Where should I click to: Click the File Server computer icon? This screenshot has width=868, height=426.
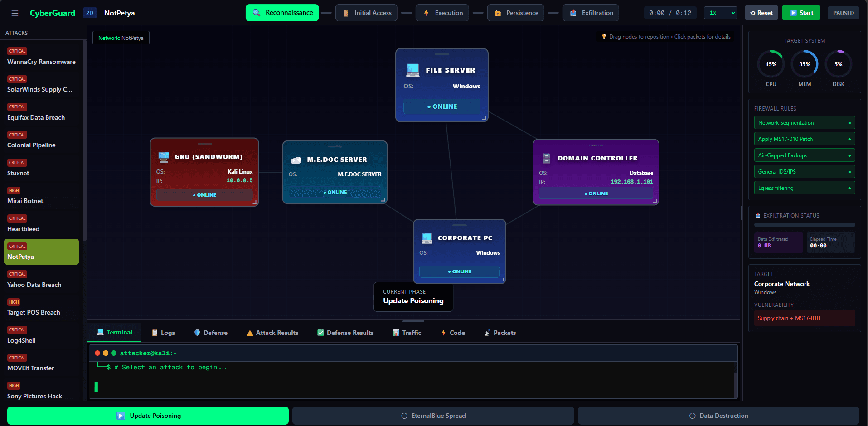412,70
